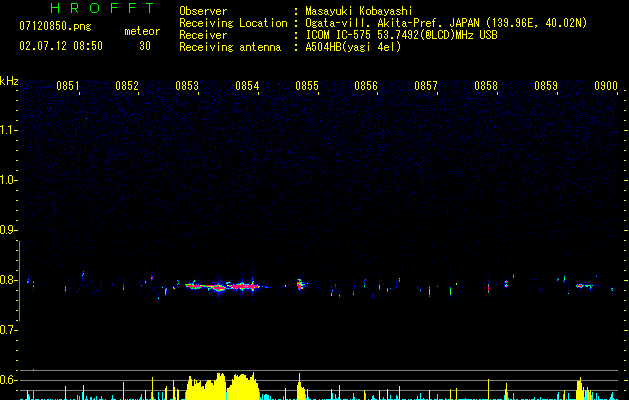Screen dimensions: 629x400
Task: Click the large yellow intensity peak below 0853-0854
Action: (223, 386)
